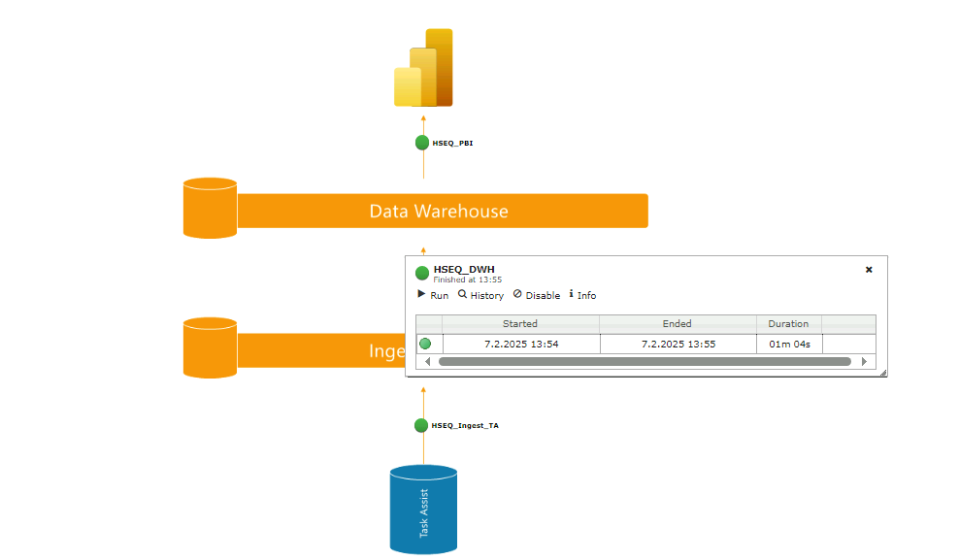The width and height of the screenshot is (959, 560).
Task: Select the green run status dot in table row
Action: coord(427,343)
